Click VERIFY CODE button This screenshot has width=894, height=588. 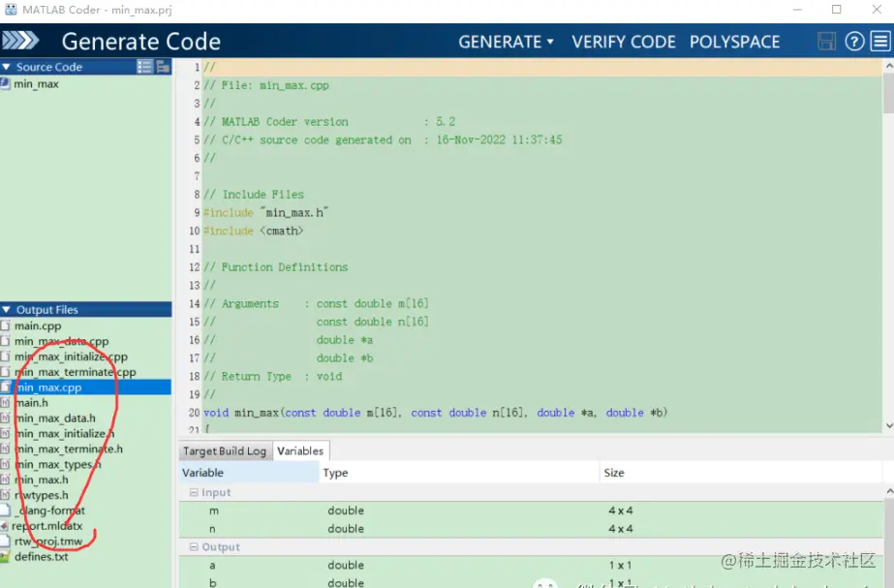pyautogui.click(x=624, y=42)
